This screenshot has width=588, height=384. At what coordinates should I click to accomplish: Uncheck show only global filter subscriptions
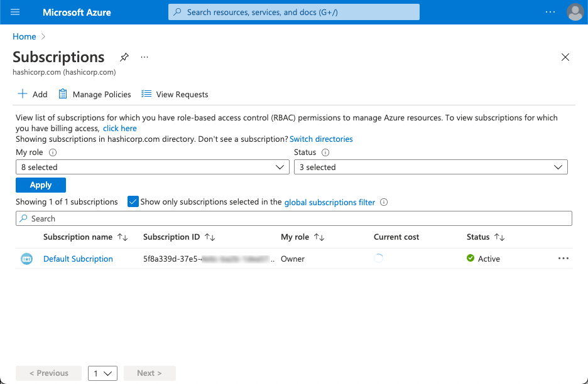[x=133, y=202]
